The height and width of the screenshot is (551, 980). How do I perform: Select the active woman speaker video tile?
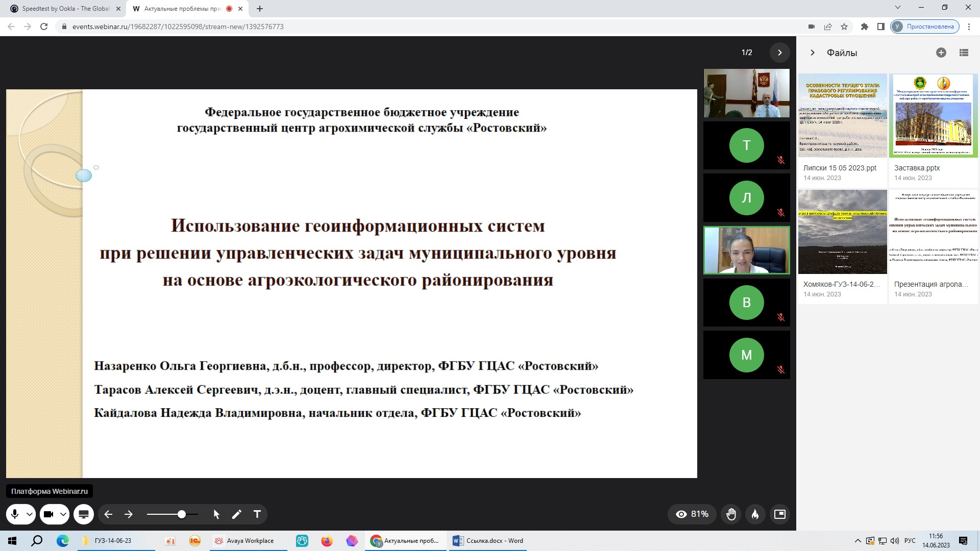pos(747,250)
